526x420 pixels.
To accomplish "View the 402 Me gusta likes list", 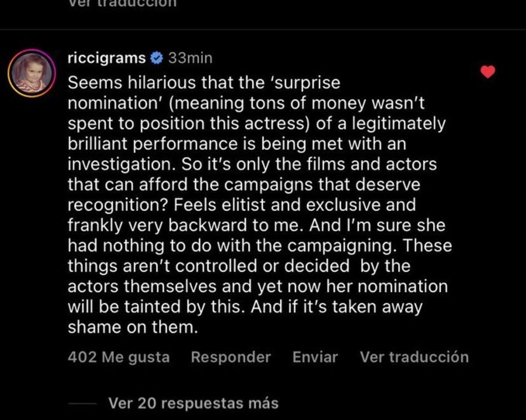I will 118,357.
